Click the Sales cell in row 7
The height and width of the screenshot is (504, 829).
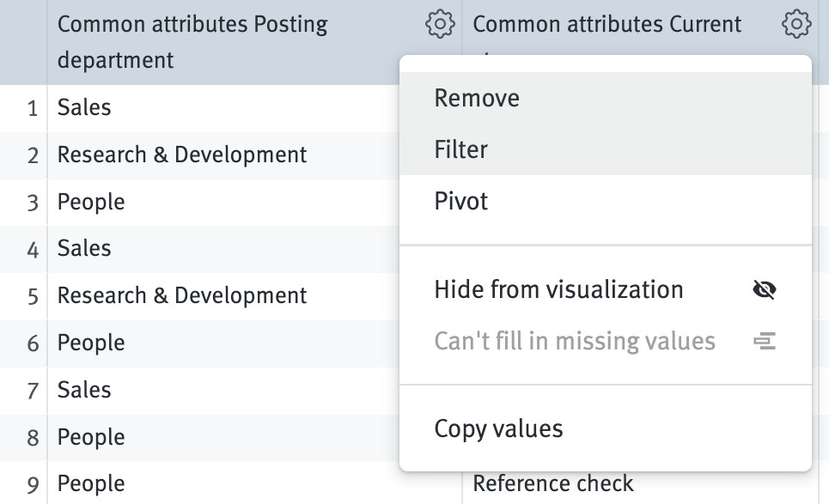83,390
